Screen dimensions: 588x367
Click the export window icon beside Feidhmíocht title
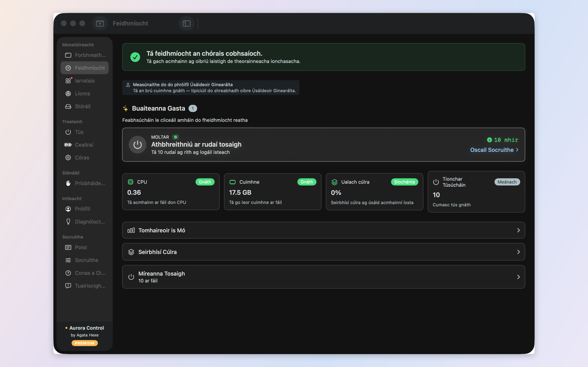[x=100, y=23]
